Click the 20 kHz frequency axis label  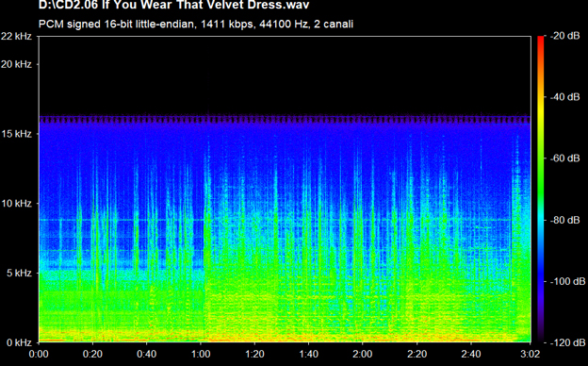pos(17,64)
